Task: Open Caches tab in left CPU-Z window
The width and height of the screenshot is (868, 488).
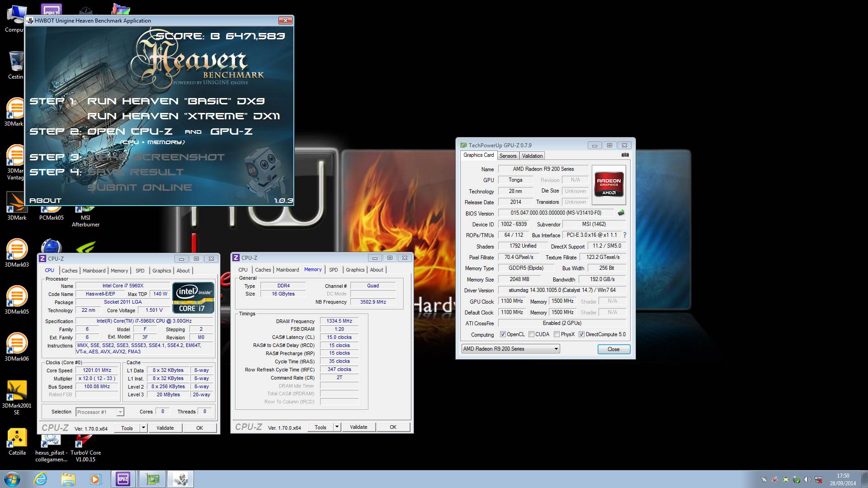Action: pos(69,271)
